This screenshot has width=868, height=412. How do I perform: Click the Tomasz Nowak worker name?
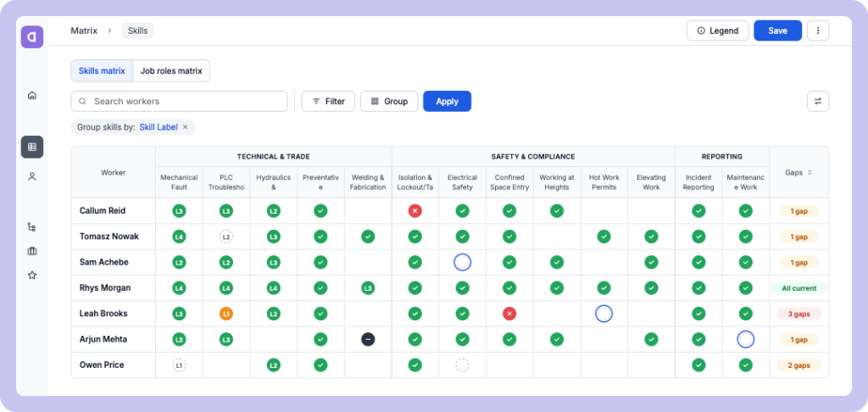tap(109, 237)
